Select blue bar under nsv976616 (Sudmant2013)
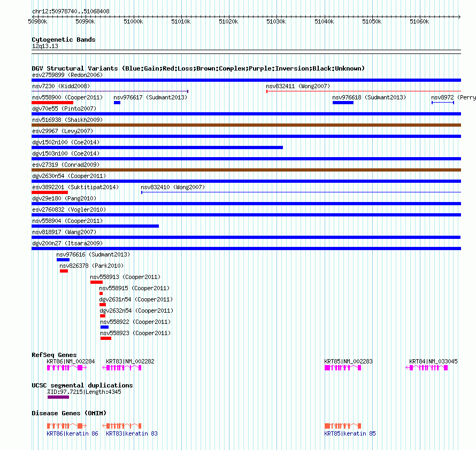 click(63, 260)
